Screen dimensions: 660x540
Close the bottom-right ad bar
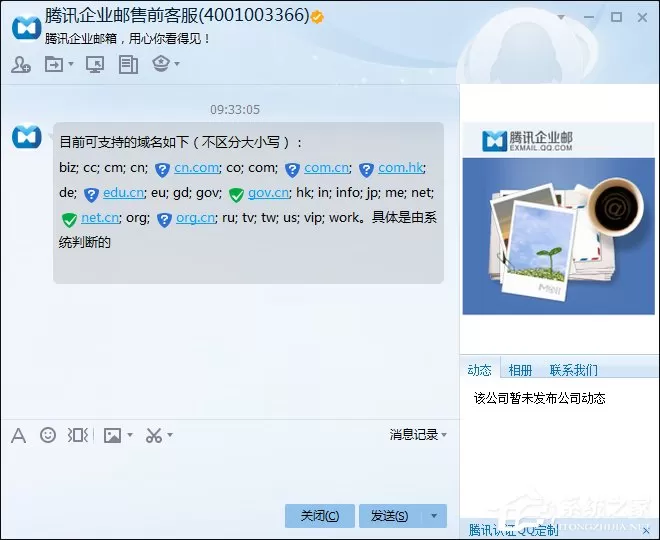click(646, 531)
